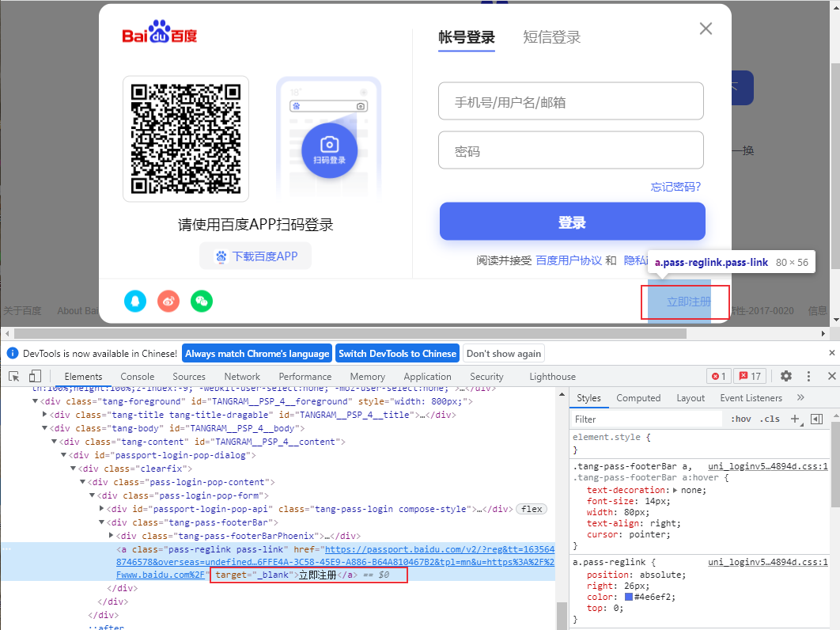This screenshot has height=630, width=840.
Task: Collapse the pass-login-pop-content div node
Action: tap(83, 481)
